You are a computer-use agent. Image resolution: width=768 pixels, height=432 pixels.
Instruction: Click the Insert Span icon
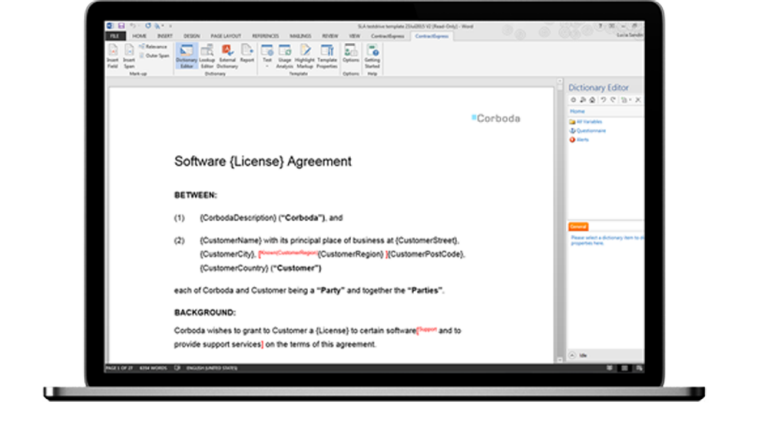click(129, 52)
